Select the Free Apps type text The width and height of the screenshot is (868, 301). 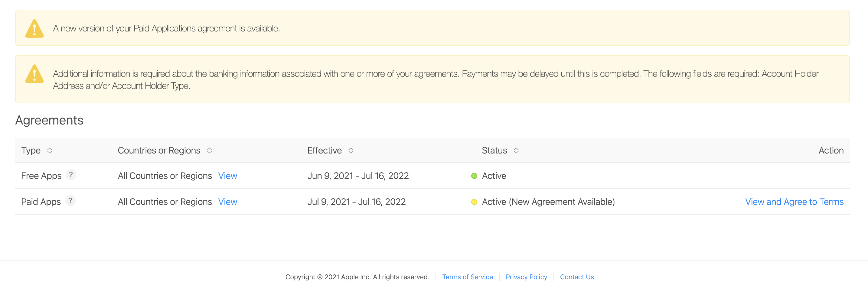click(41, 176)
